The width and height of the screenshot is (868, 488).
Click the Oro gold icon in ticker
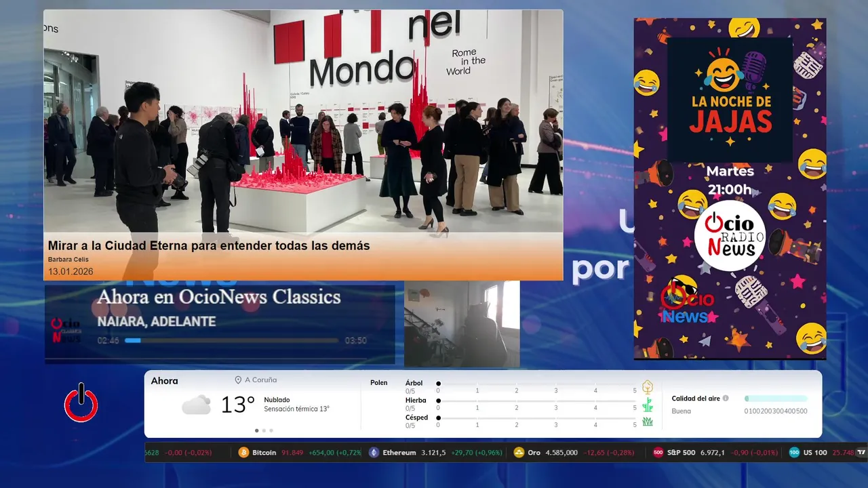click(x=519, y=452)
